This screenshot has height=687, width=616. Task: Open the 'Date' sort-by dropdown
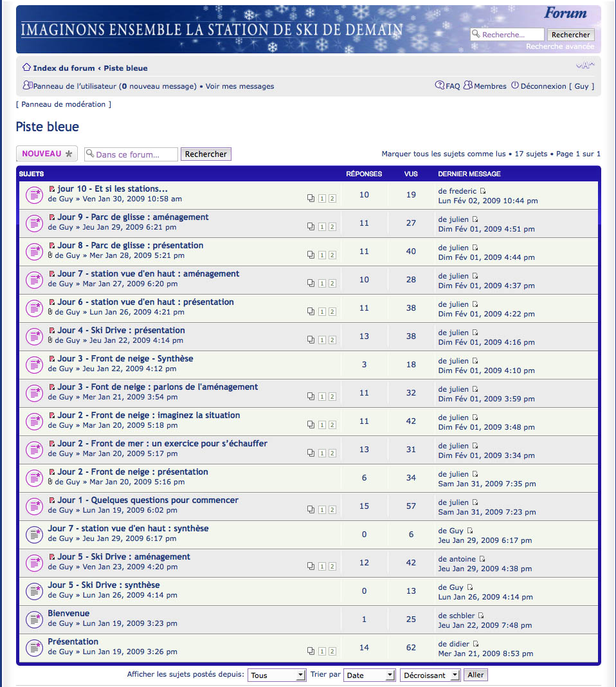pyautogui.click(x=370, y=675)
